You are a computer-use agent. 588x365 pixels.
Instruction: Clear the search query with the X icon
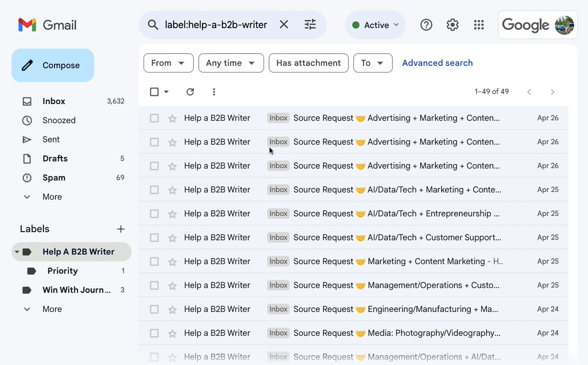284,24
